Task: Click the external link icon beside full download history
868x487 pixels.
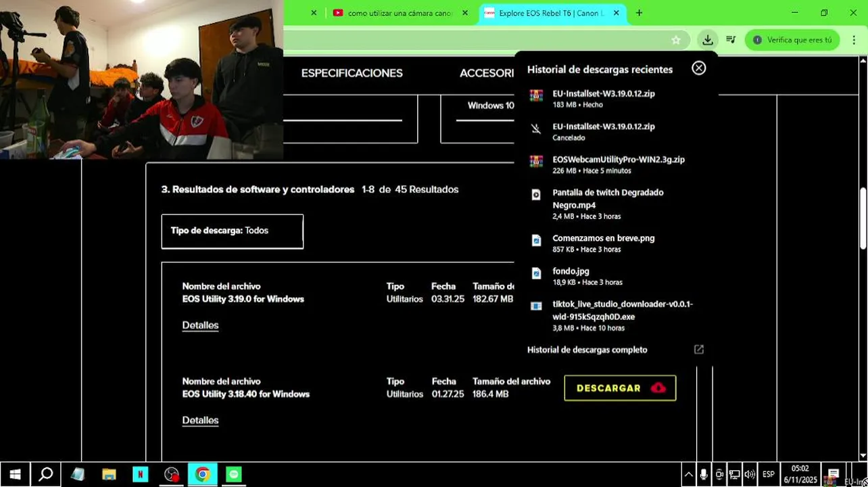Action: tap(699, 350)
